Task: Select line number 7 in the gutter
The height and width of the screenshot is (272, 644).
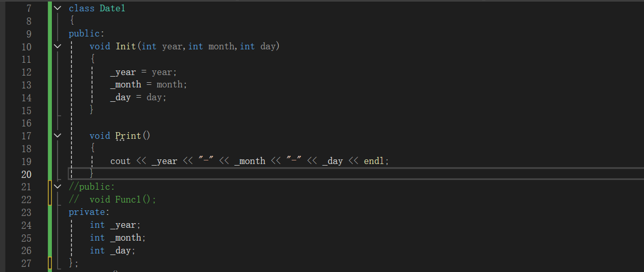Action: point(28,8)
